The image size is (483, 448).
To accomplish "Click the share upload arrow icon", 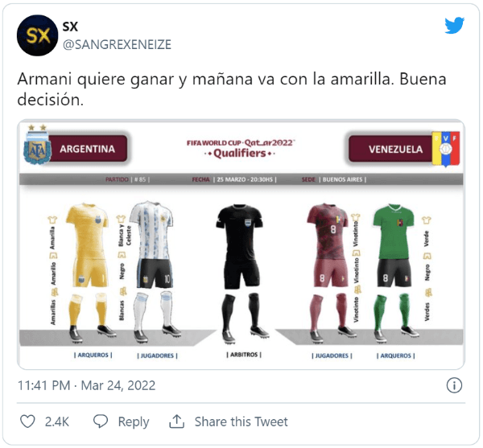I will pyautogui.click(x=176, y=421).
